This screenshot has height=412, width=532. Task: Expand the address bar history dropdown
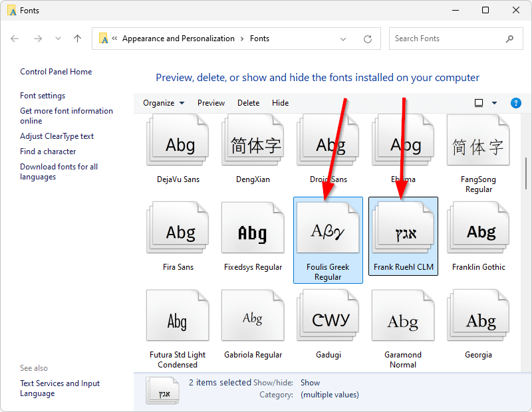pos(343,39)
